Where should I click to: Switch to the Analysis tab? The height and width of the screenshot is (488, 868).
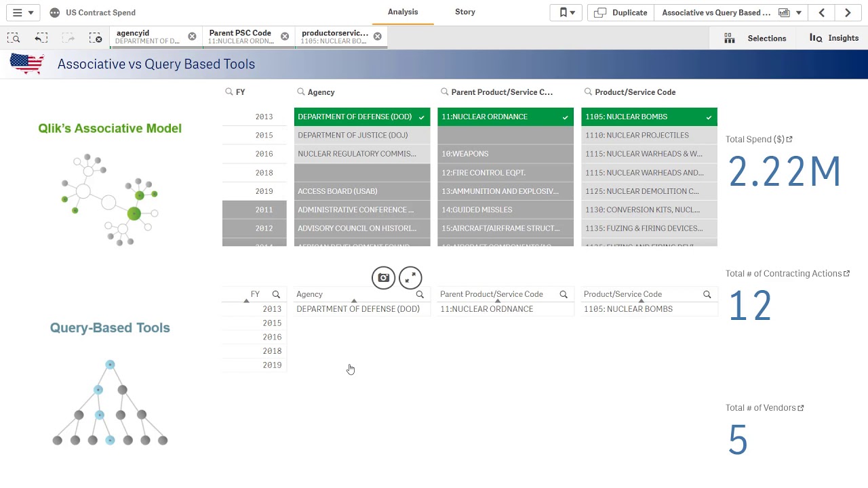coord(403,12)
